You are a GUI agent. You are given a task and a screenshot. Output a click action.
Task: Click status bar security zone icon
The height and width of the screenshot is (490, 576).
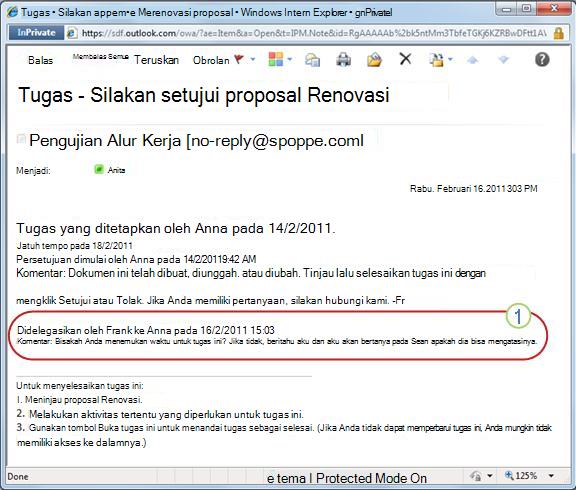click(x=475, y=476)
